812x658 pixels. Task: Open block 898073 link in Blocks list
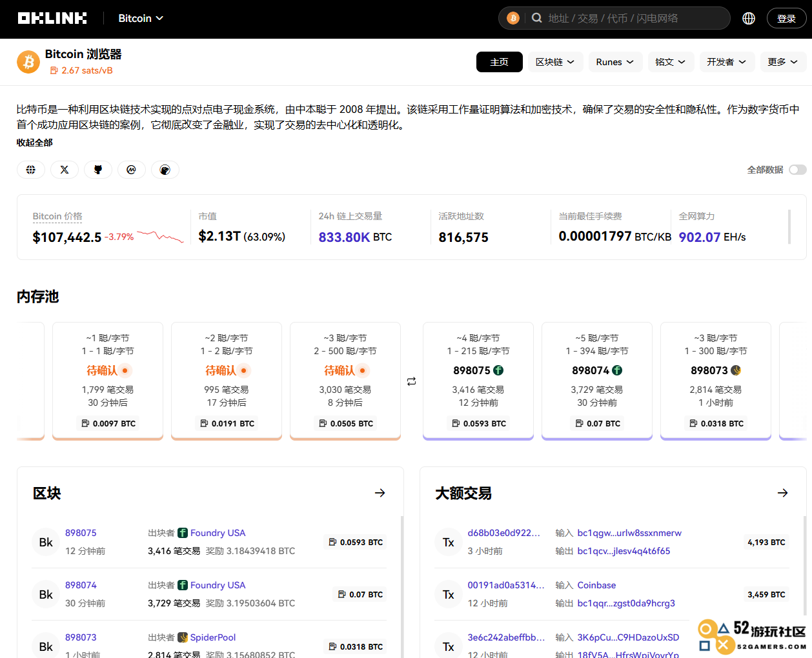coord(81,637)
